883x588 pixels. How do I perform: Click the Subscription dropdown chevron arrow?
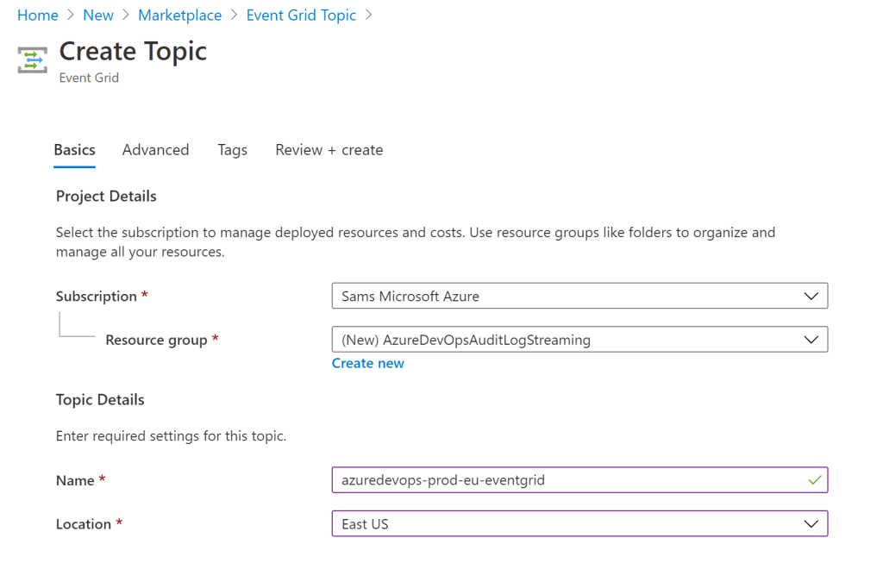pyautogui.click(x=811, y=296)
